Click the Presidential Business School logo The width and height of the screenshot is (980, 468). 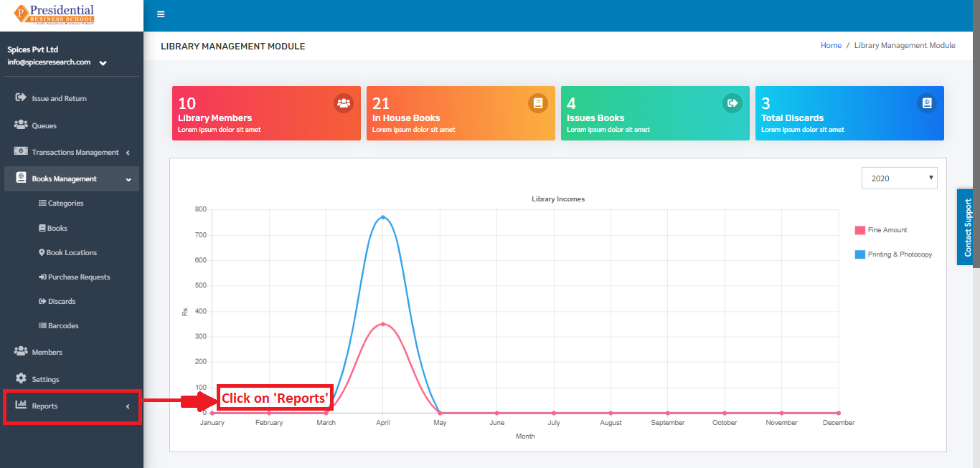pos(55,14)
